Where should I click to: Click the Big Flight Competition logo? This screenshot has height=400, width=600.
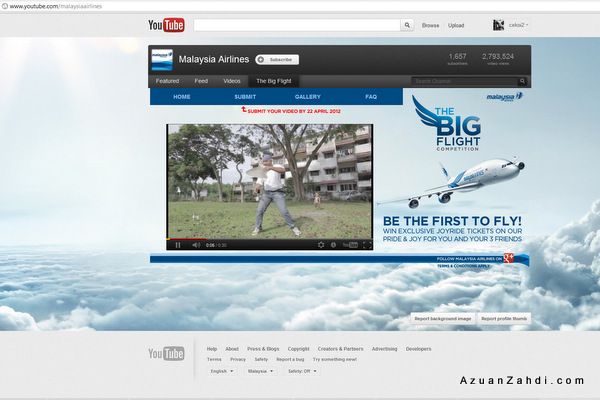click(448, 123)
